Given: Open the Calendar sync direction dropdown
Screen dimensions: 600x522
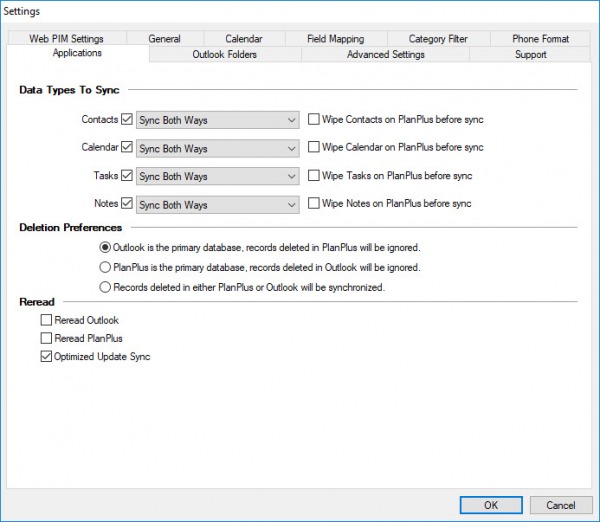Looking at the screenshot, I should pos(217,149).
